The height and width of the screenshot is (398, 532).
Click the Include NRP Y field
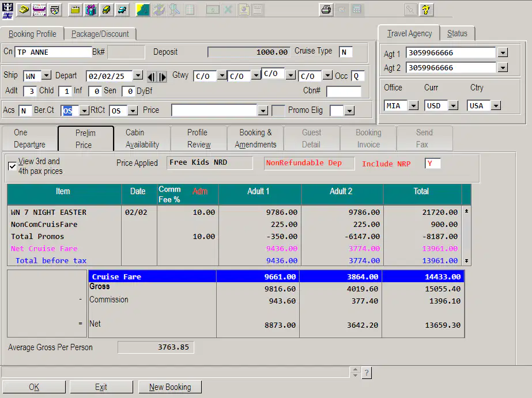pyautogui.click(x=432, y=164)
